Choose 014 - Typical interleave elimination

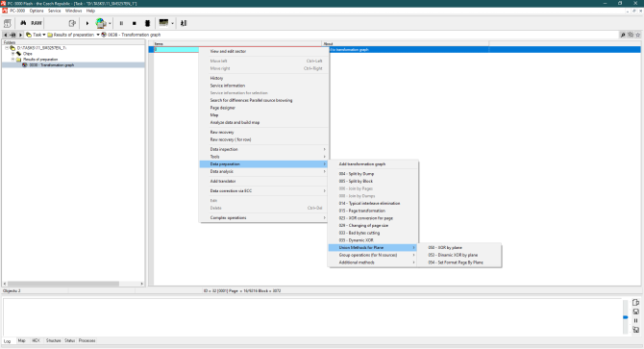pyautogui.click(x=373, y=203)
